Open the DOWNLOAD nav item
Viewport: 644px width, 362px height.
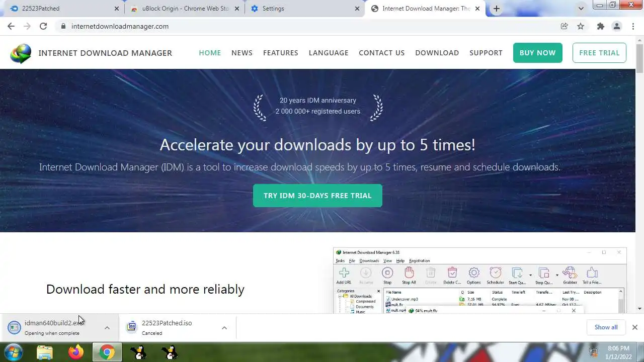click(437, 53)
